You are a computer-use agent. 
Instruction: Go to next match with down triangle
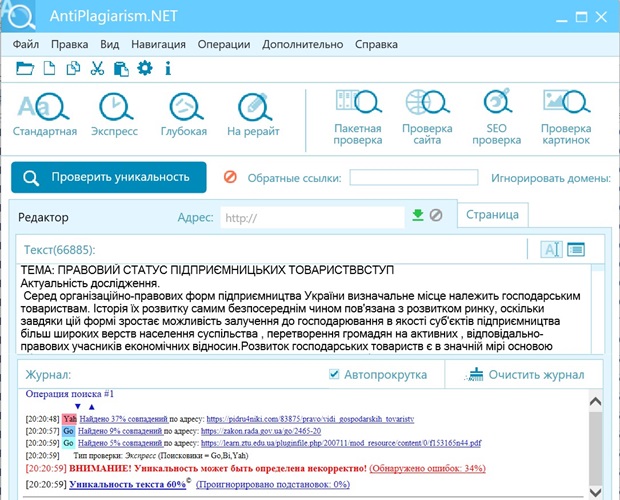78,406
